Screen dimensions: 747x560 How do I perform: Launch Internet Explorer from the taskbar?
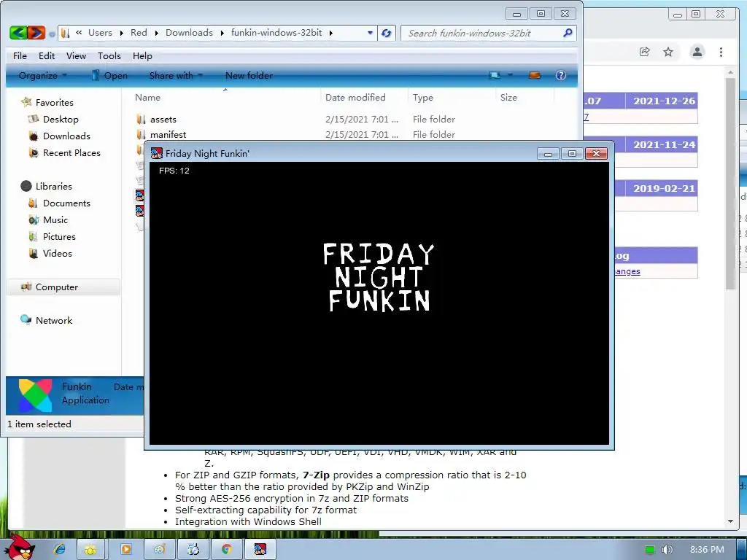point(59,549)
